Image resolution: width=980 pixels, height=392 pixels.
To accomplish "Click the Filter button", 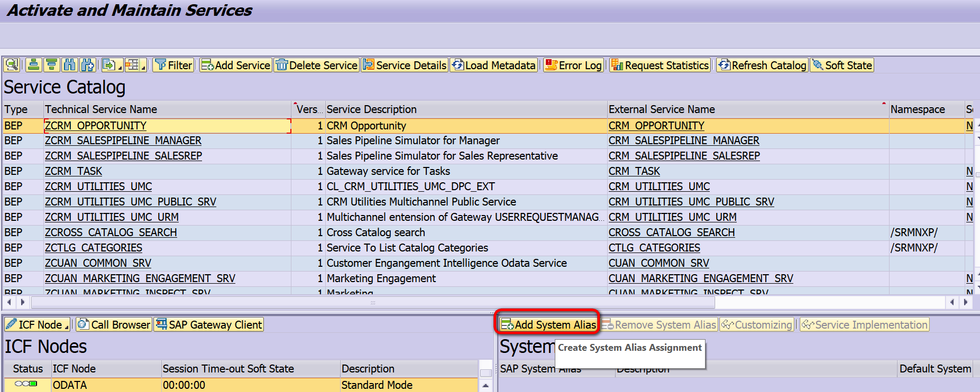I will (x=173, y=65).
